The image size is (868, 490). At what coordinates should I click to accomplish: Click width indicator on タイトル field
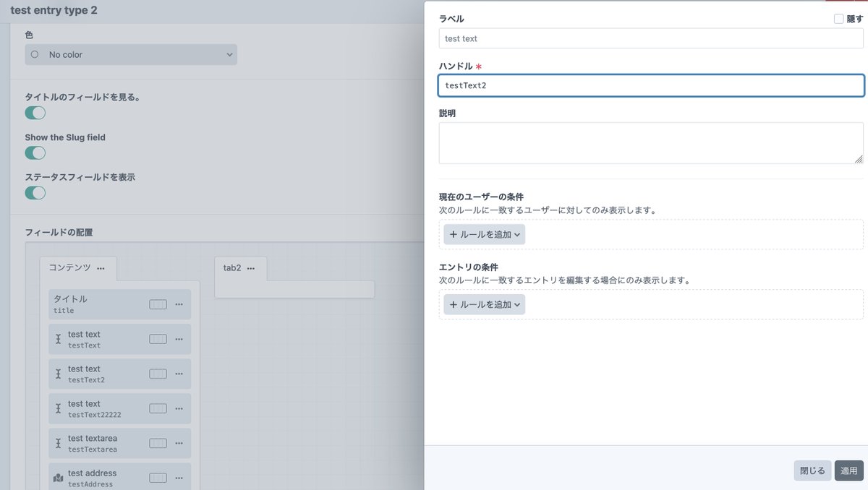[x=158, y=304]
